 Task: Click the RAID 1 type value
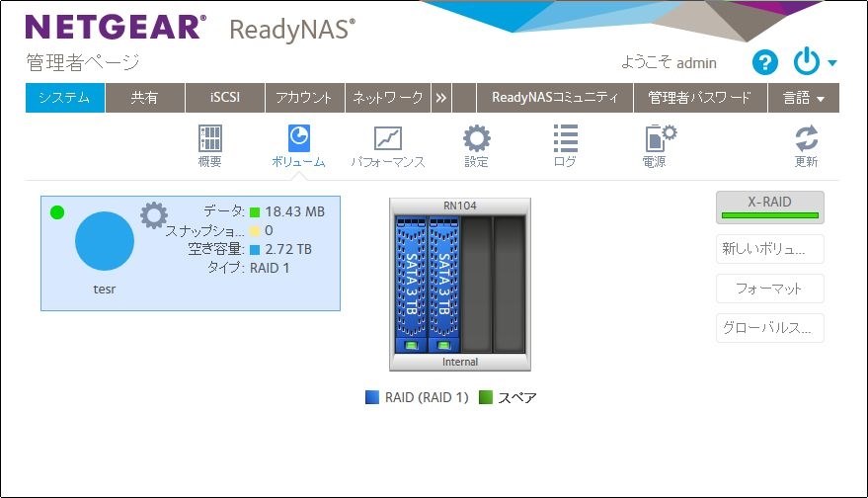coord(270,268)
